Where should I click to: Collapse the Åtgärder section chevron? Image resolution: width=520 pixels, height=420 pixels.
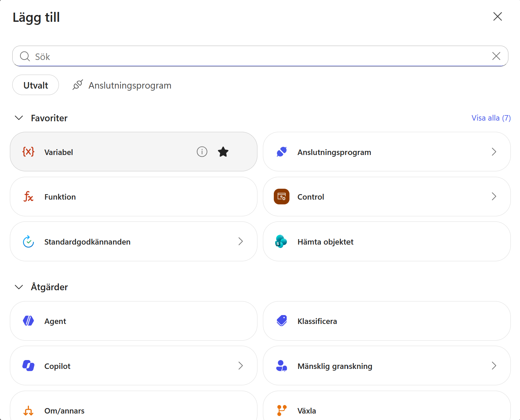tap(19, 287)
